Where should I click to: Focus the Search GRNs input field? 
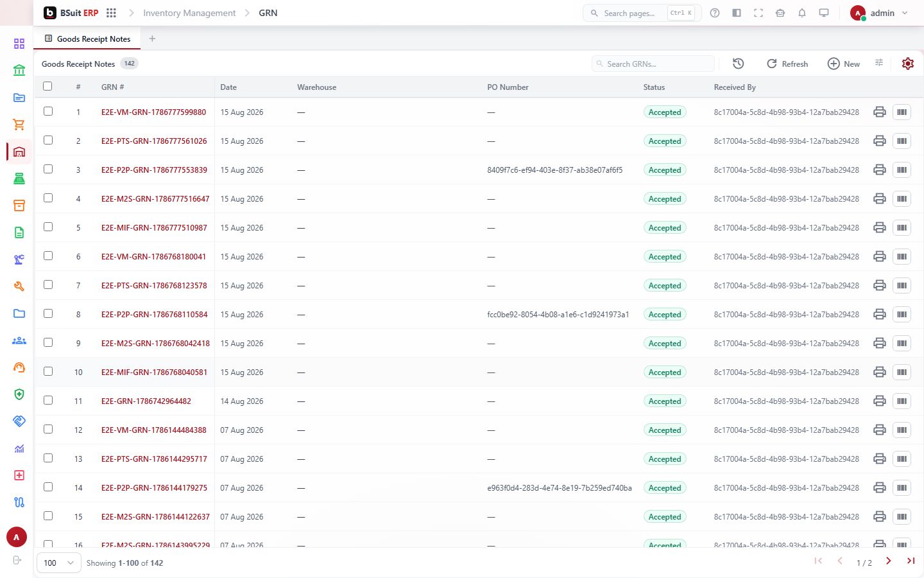653,64
